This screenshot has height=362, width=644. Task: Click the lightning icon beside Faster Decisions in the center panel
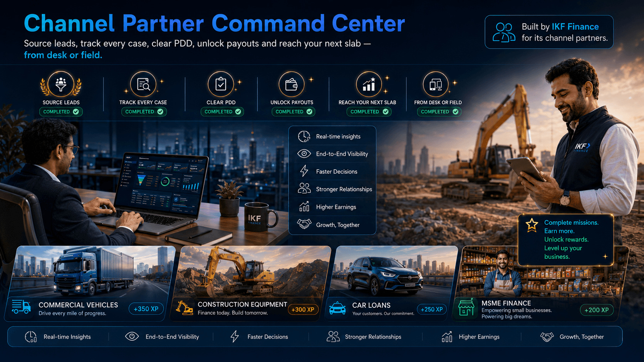pos(304,171)
